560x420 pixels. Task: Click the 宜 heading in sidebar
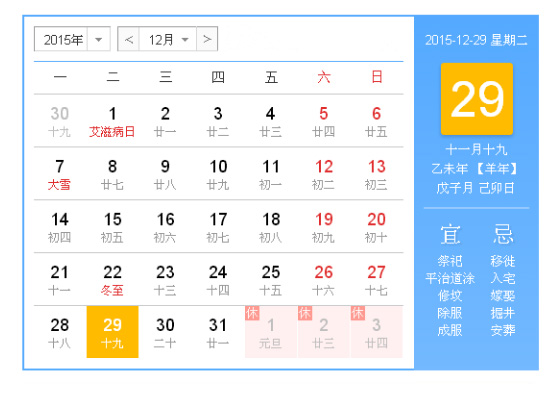(x=450, y=234)
